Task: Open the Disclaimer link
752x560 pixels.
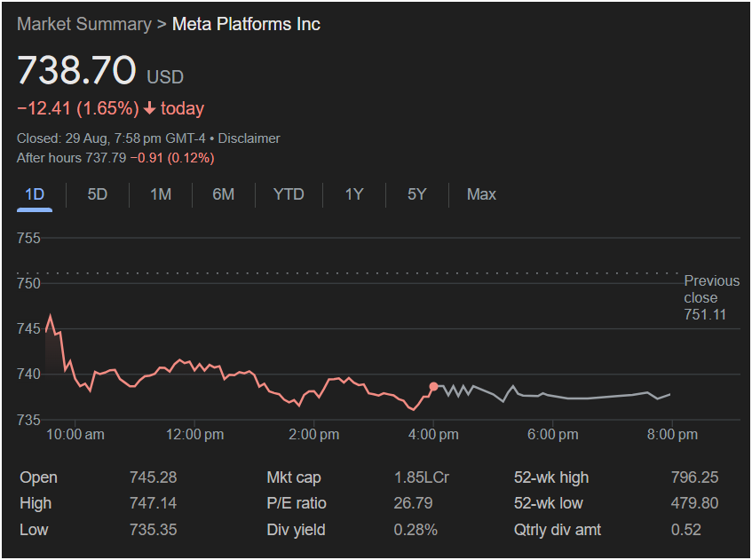Action: [x=249, y=138]
